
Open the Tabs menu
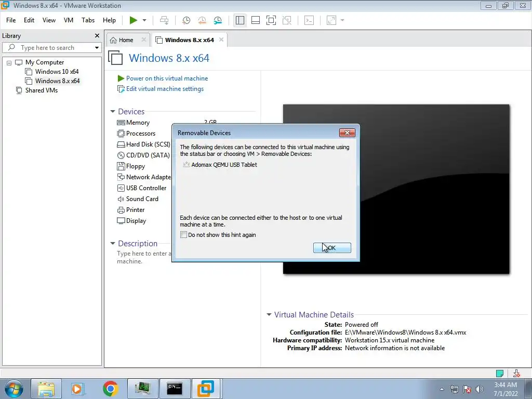coord(88,20)
